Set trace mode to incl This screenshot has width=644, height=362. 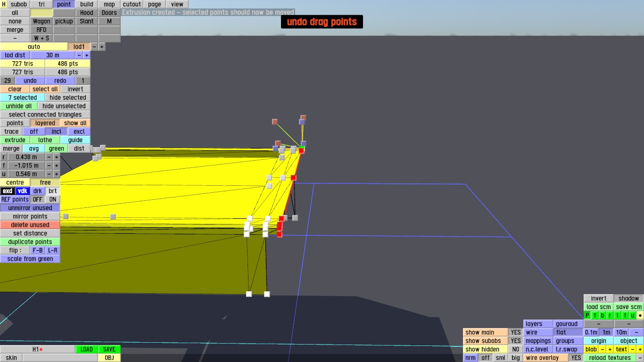[x=57, y=132]
